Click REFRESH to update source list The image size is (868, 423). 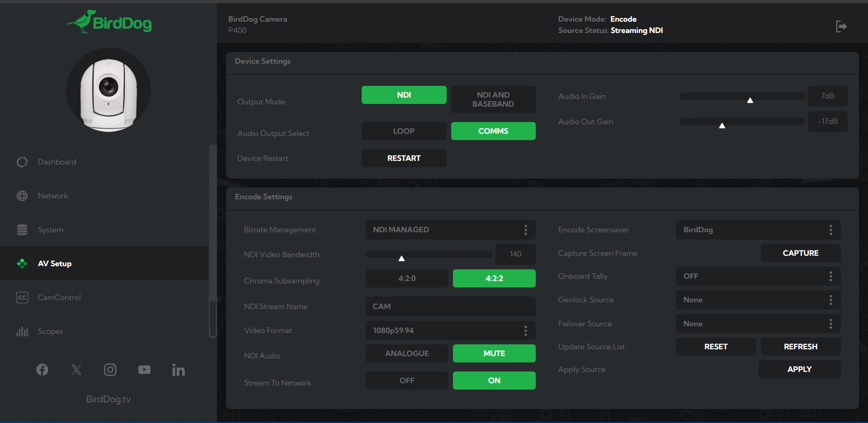coord(801,347)
